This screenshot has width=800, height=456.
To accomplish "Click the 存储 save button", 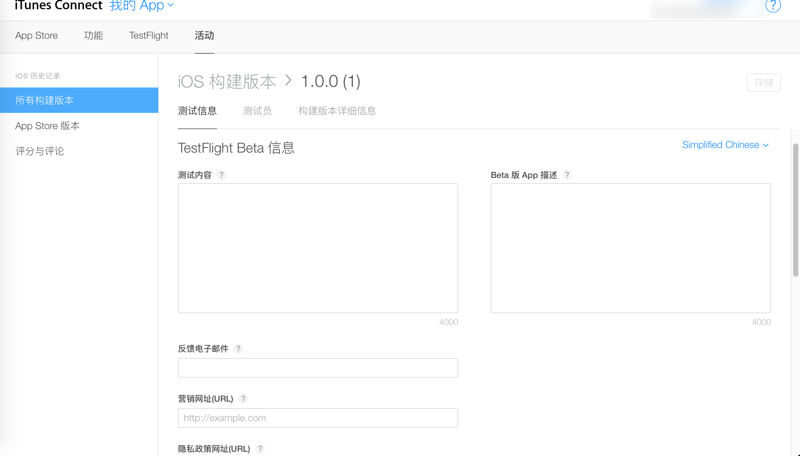I will [764, 83].
